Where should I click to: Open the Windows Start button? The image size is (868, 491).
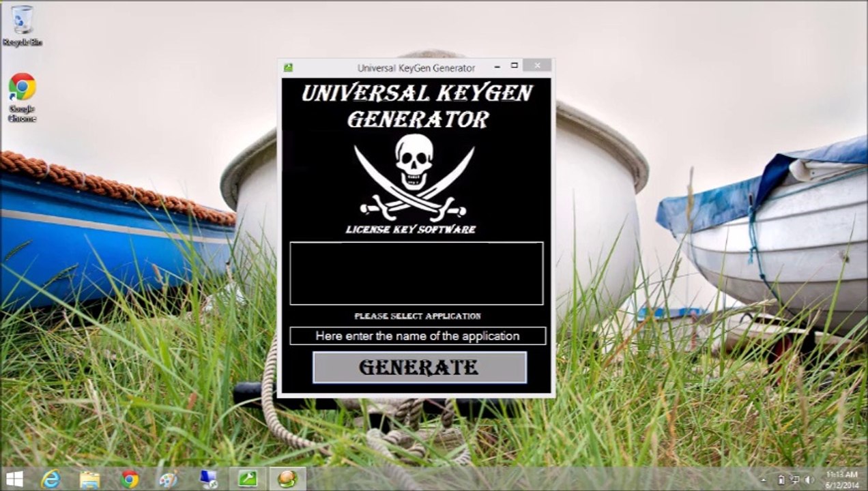click(14, 479)
